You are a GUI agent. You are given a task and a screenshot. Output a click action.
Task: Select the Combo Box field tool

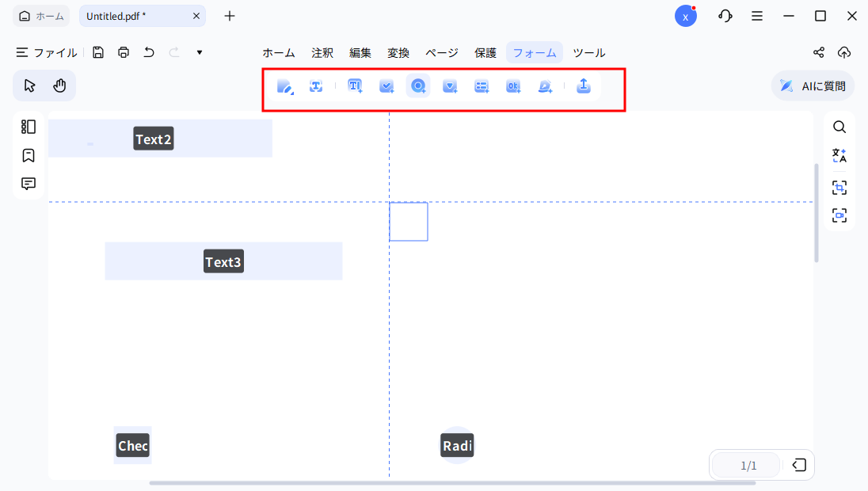(450, 86)
